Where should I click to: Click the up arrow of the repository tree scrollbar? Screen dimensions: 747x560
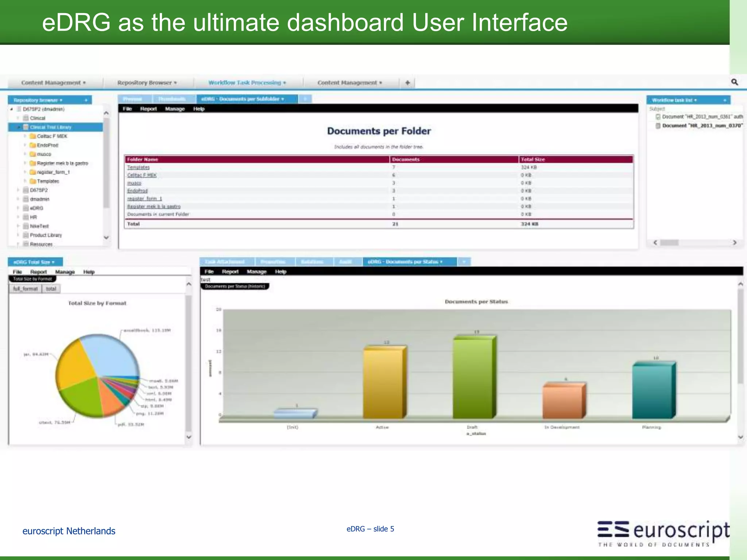pos(107,113)
